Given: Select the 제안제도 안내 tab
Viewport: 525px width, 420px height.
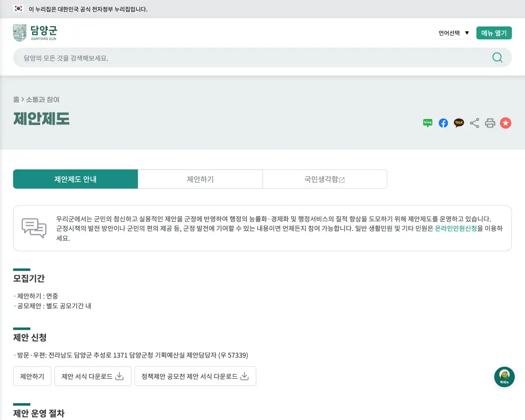Looking at the screenshot, I should (75, 179).
